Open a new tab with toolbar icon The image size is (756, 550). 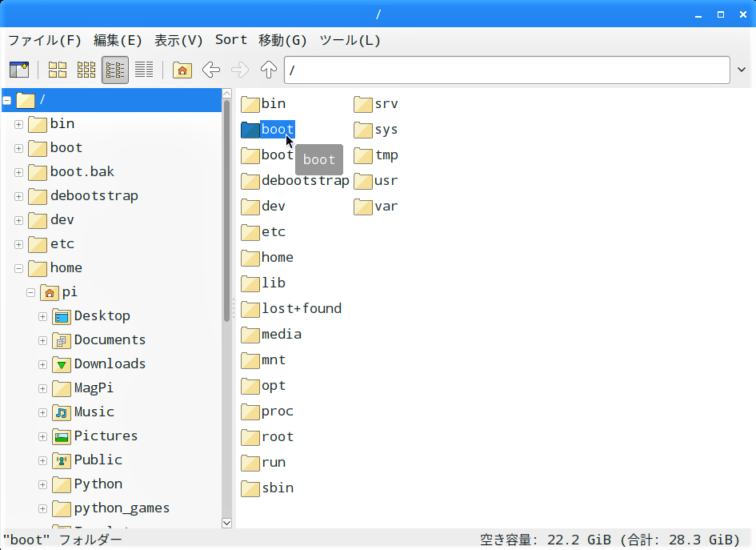click(19, 70)
